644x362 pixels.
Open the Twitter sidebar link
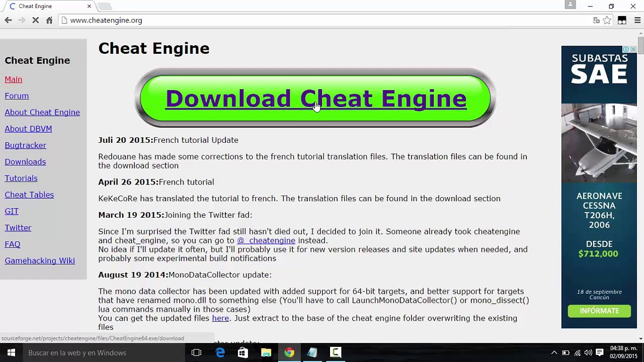(x=18, y=228)
